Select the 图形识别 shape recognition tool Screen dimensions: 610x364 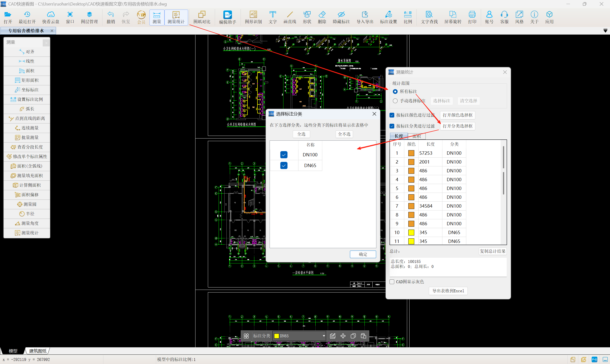tap(253, 17)
